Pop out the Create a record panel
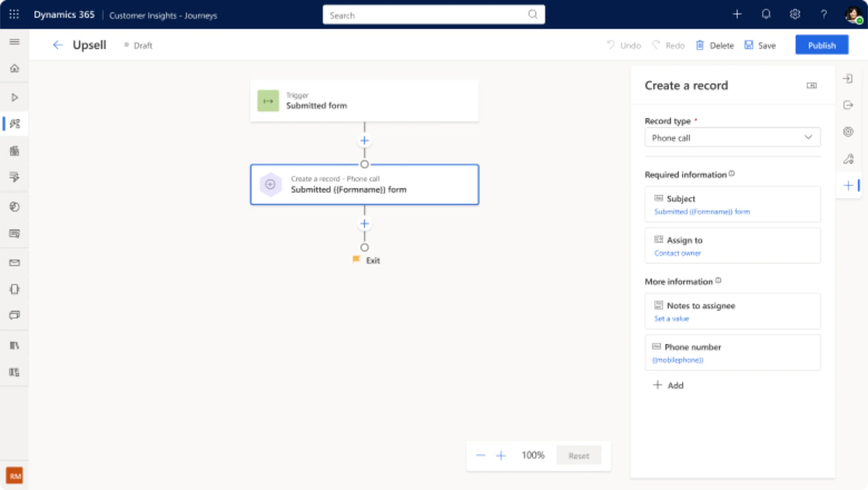The image size is (868, 490). [812, 86]
